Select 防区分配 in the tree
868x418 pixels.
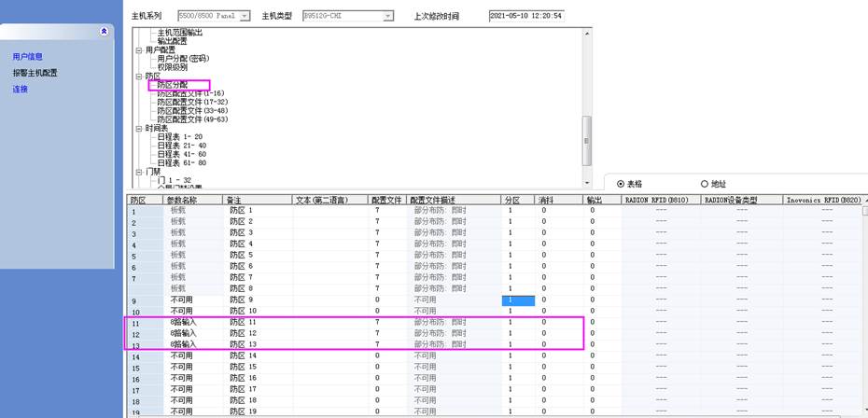172,85
